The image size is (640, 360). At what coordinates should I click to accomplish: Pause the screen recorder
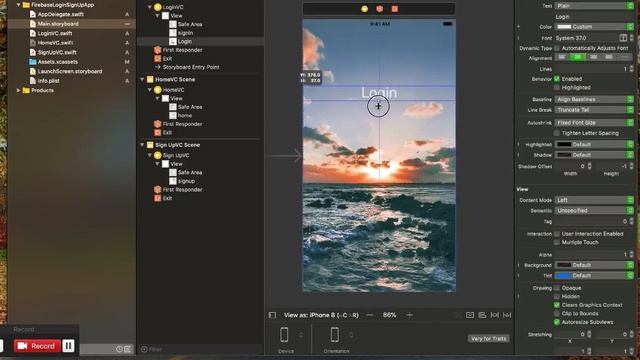coord(69,346)
